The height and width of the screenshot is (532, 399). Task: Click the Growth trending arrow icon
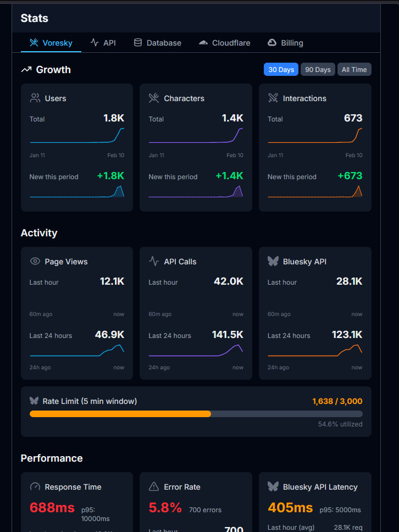click(x=26, y=70)
